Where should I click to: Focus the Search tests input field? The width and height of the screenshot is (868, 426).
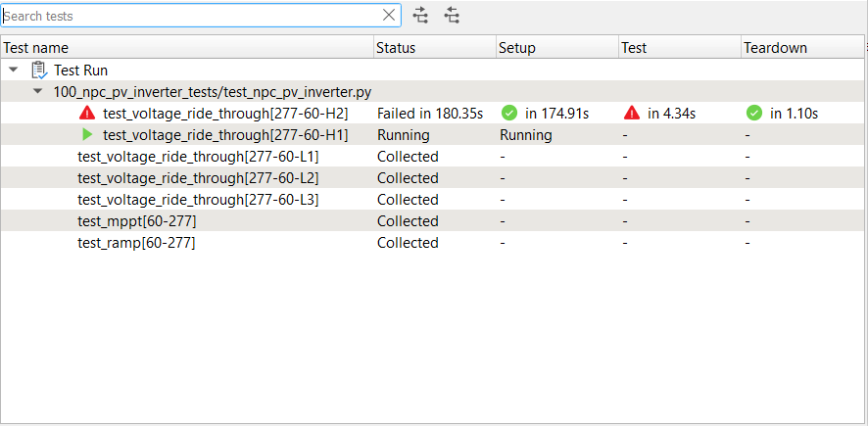(191, 16)
